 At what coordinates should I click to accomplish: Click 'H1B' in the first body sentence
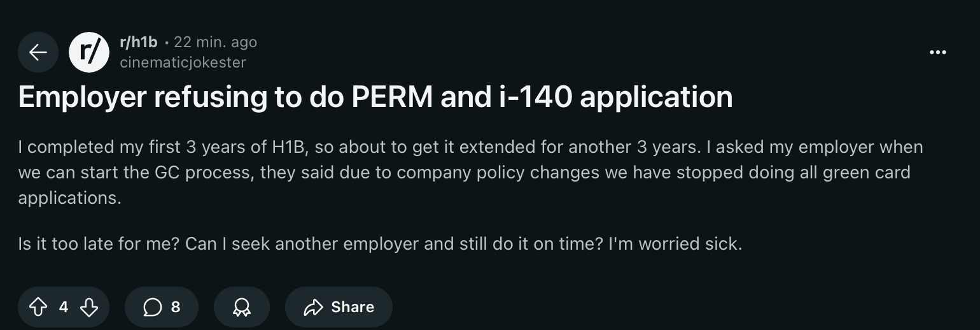pos(290,147)
